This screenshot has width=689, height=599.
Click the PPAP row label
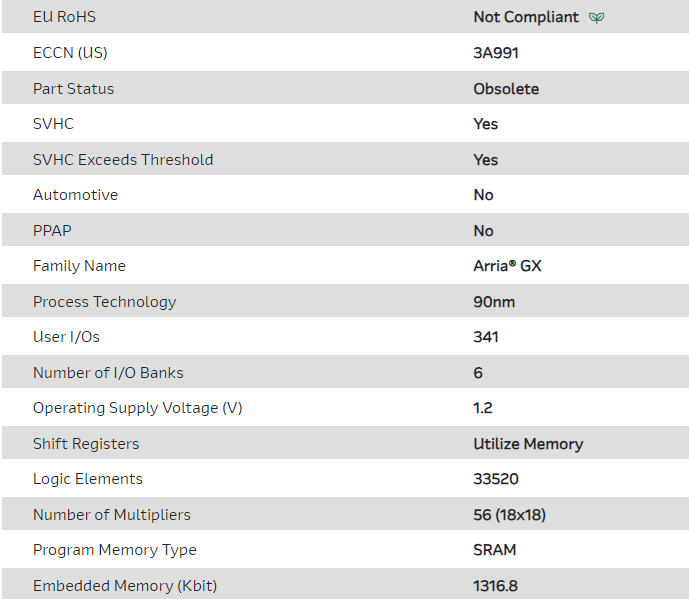point(52,231)
